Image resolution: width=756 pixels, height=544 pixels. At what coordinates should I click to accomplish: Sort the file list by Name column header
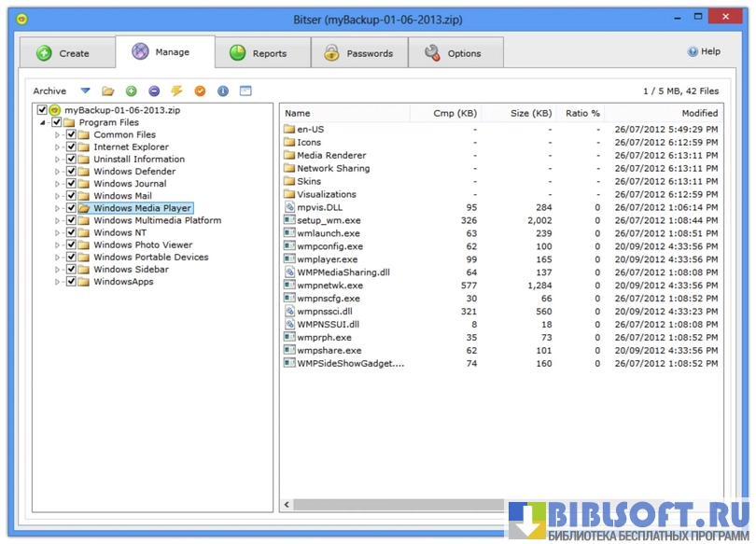click(x=299, y=113)
